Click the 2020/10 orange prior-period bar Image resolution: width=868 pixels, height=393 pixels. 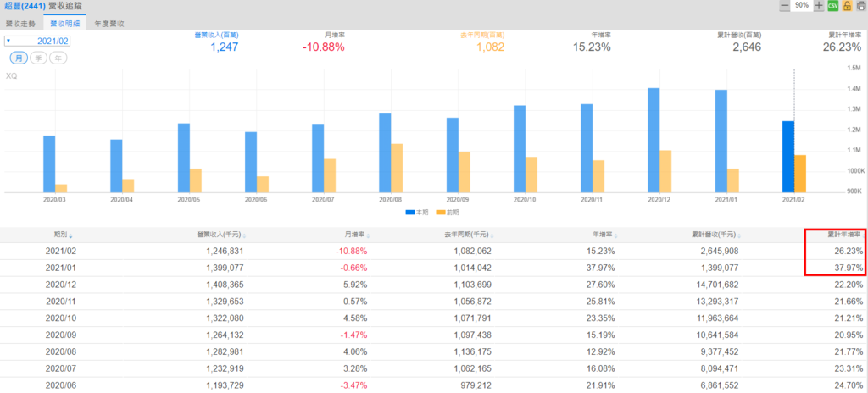pyautogui.click(x=531, y=175)
